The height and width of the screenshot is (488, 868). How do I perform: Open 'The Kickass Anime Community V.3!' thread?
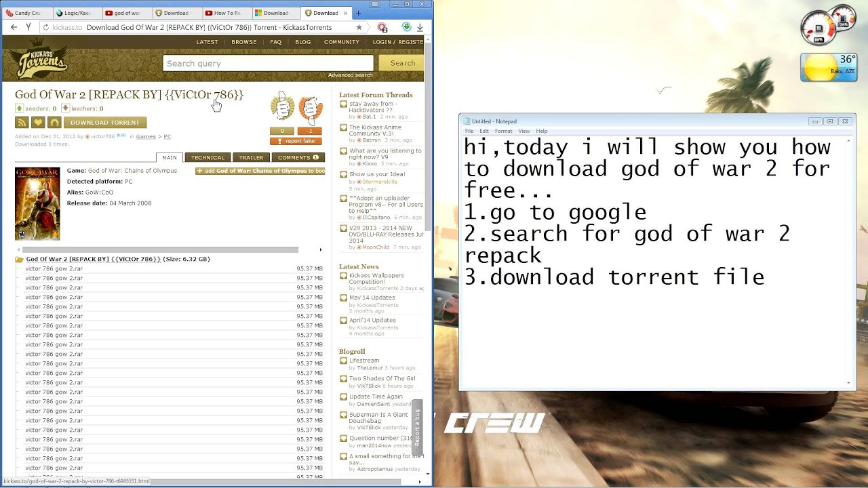375,130
